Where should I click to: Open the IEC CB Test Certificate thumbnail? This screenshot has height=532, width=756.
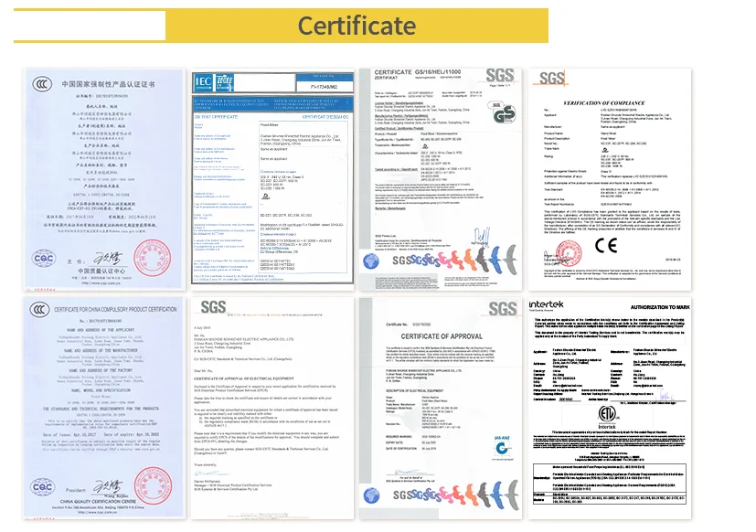[272, 178]
